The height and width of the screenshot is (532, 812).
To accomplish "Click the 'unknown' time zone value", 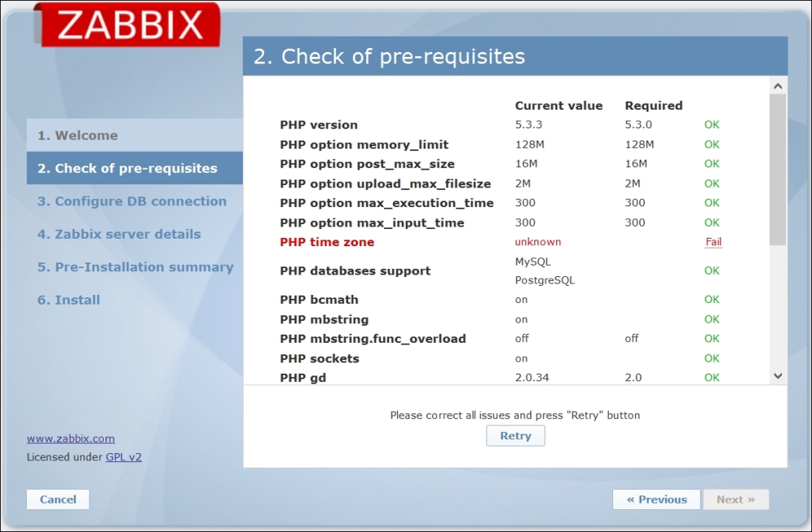I will (x=538, y=242).
